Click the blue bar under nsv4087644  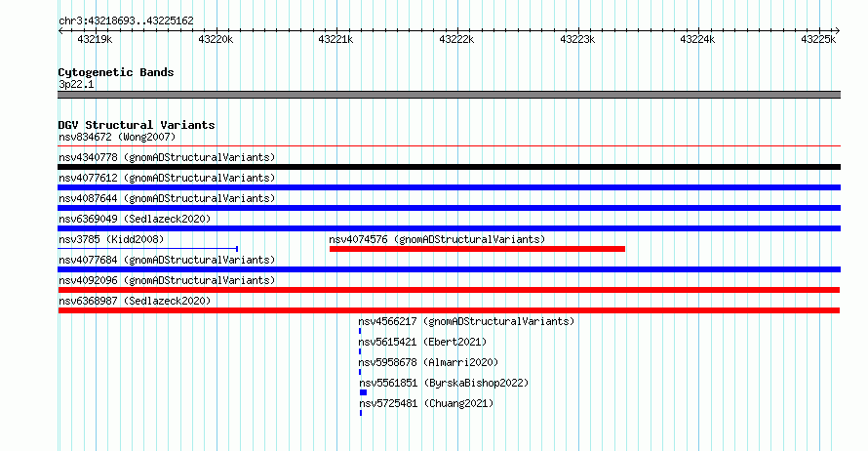pyautogui.click(x=449, y=208)
